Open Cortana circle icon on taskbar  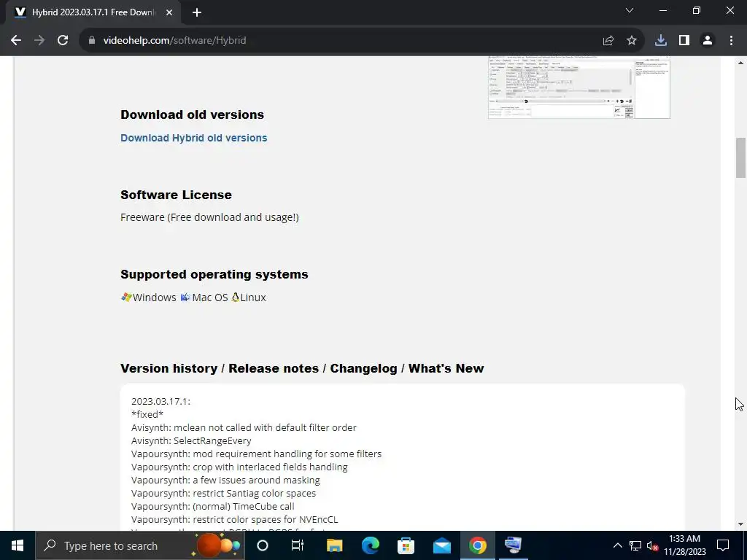click(263, 545)
